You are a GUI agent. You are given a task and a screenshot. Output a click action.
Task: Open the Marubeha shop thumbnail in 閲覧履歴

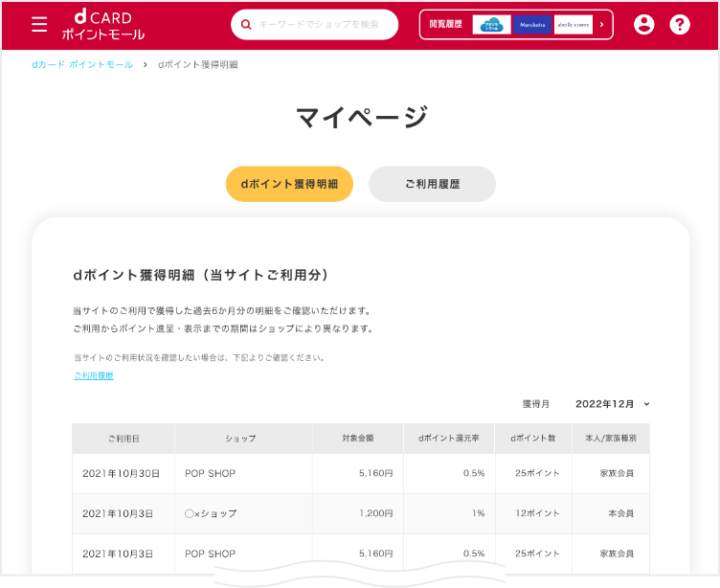coord(532,25)
